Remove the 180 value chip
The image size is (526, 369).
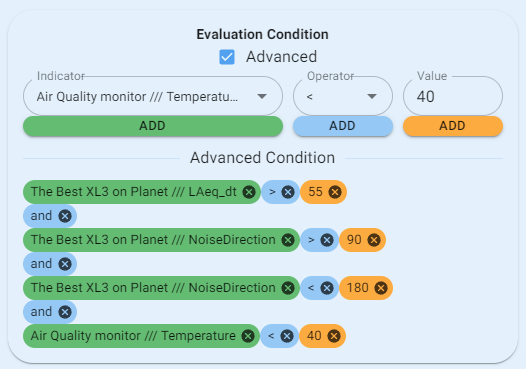coord(381,288)
